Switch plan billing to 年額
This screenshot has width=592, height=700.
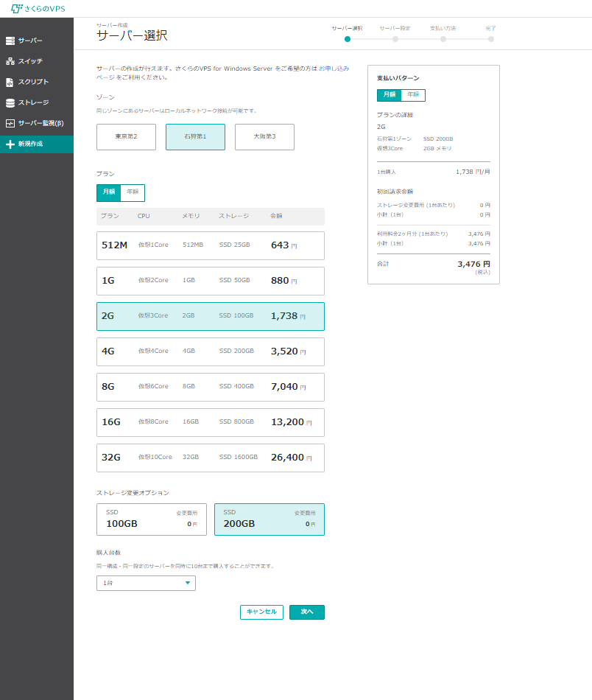(133, 193)
